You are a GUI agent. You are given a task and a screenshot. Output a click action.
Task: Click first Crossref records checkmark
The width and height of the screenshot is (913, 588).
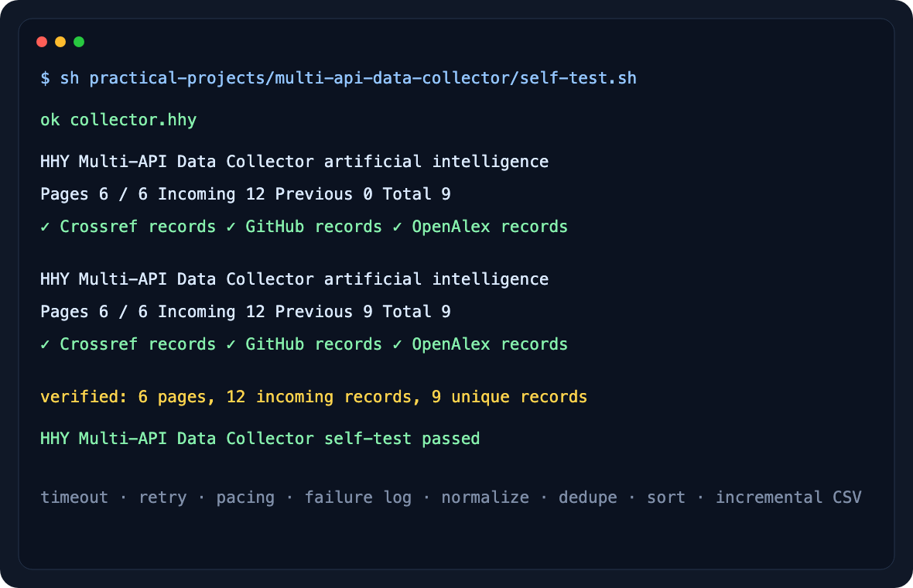point(45,227)
